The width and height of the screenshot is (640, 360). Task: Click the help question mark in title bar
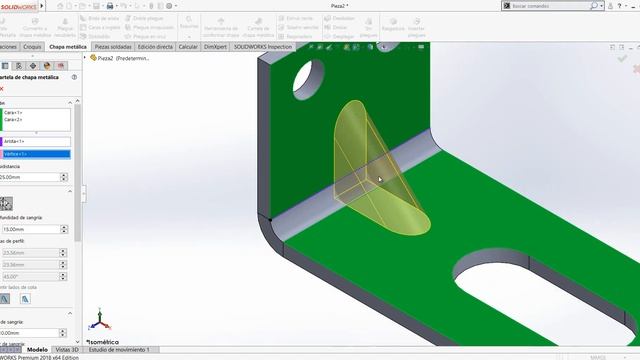[x=619, y=6]
